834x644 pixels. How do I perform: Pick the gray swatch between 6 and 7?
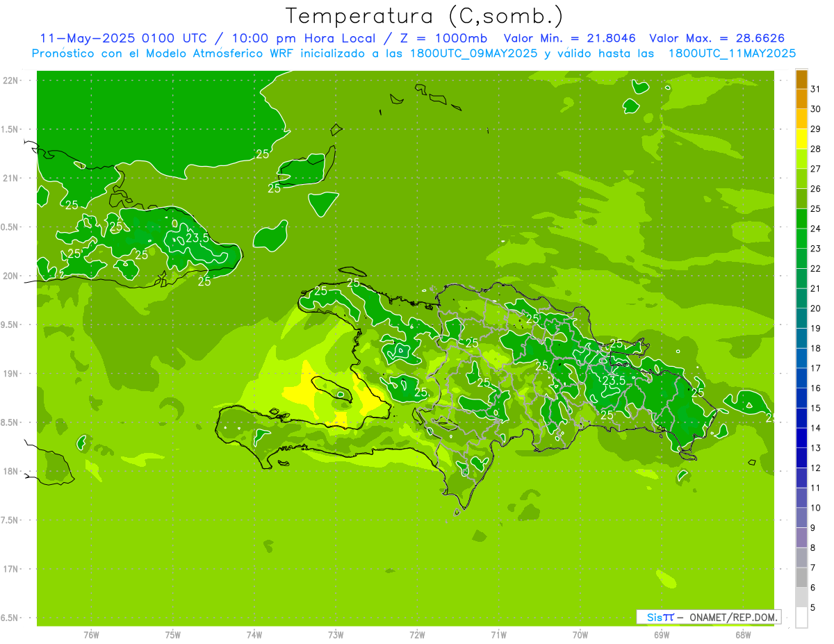pyautogui.click(x=801, y=578)
